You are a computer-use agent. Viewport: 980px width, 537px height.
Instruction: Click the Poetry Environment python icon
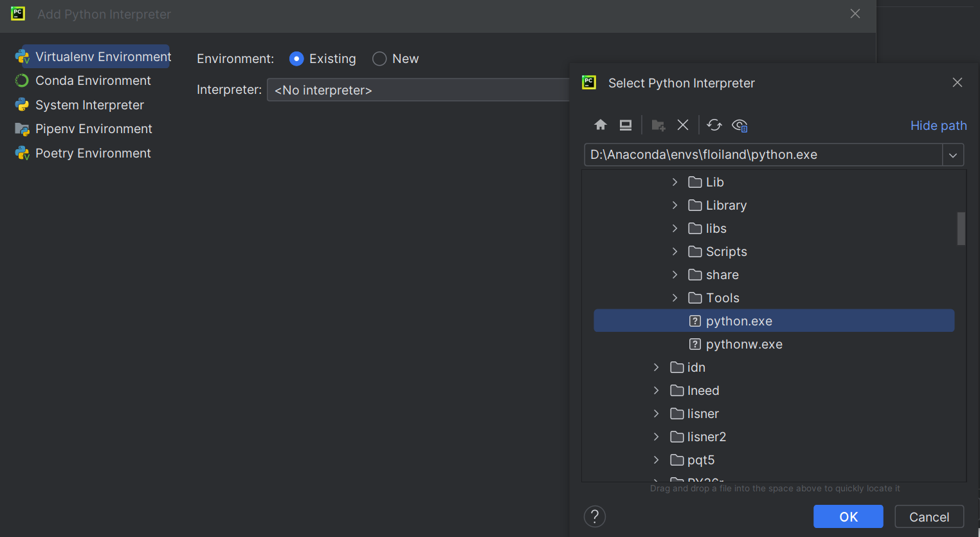22,153
